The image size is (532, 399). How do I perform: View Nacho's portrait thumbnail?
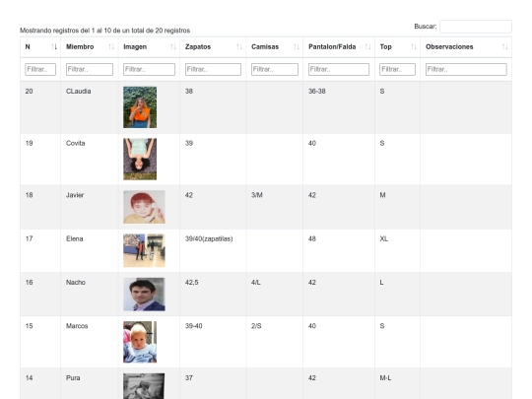pos(144,295)
